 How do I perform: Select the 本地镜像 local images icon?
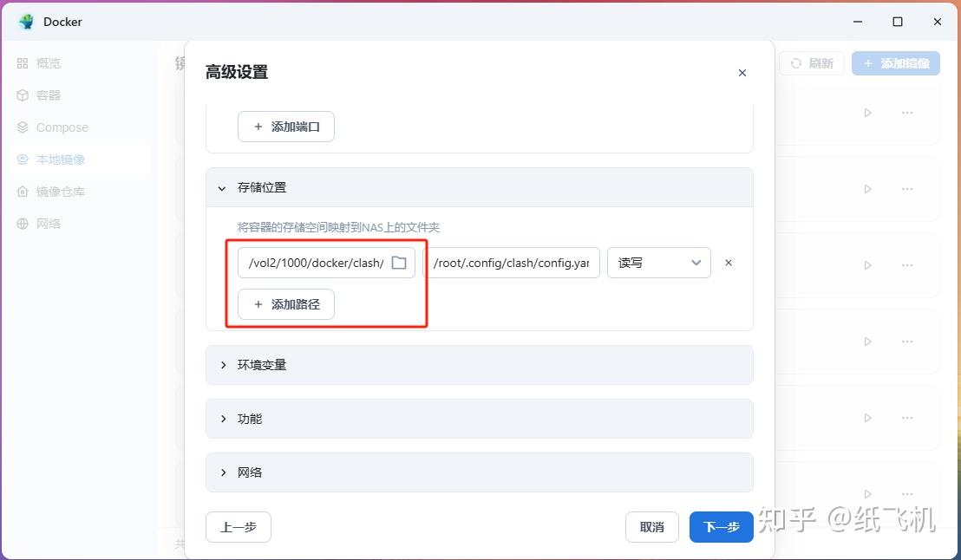coord(21,159)
